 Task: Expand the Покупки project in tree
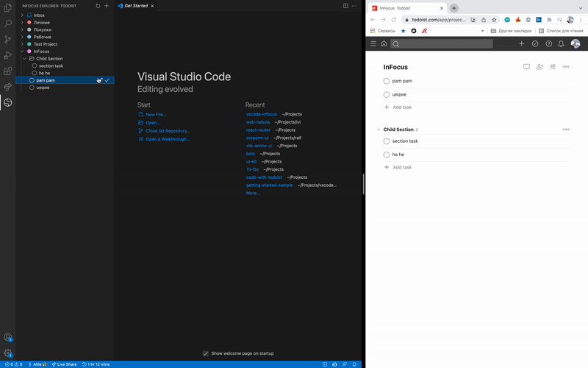[x=22, y=29]
